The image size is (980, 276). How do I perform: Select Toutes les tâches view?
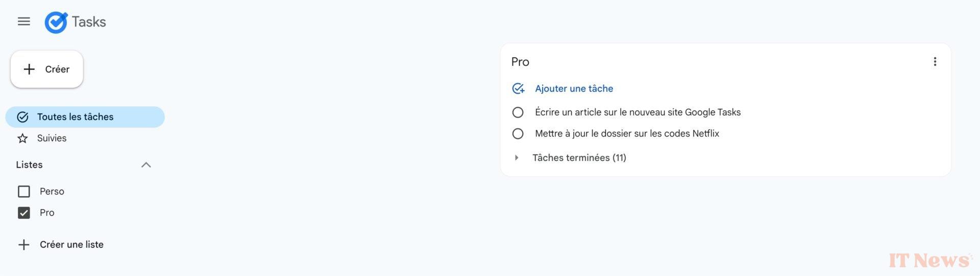tap(85, 117)
